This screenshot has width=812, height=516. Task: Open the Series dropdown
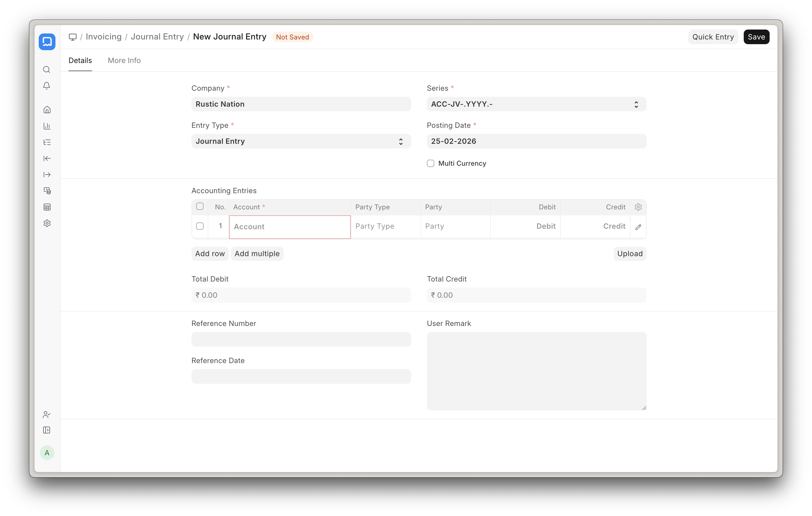536,104
